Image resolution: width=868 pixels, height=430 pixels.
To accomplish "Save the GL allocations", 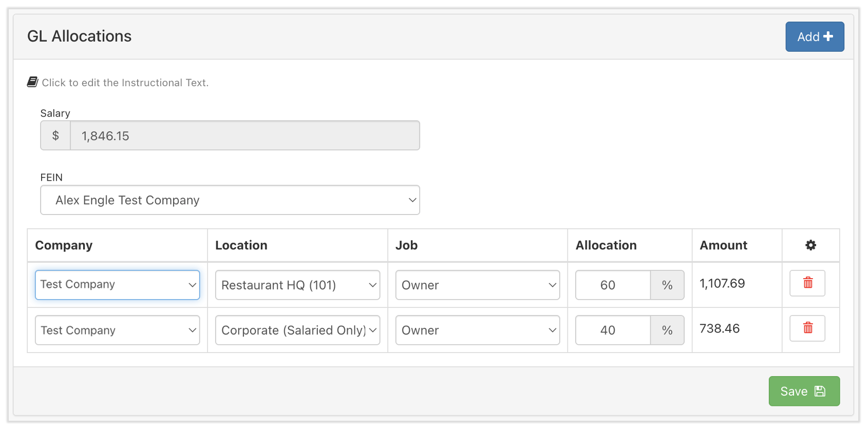I will point(804,392).
